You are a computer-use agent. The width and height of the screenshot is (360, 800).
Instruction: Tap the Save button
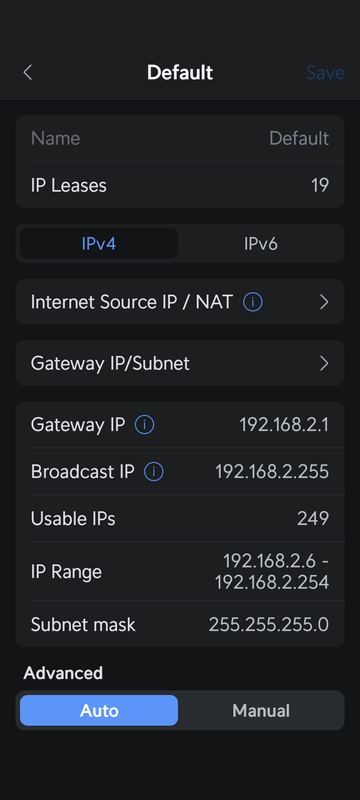tap(325, 72)
